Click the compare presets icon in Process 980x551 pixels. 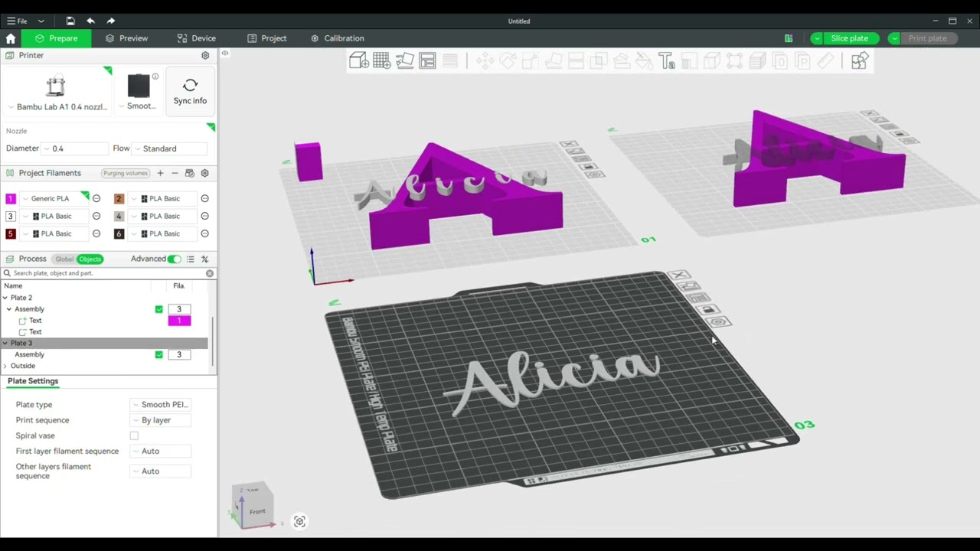tap(204, 259)
